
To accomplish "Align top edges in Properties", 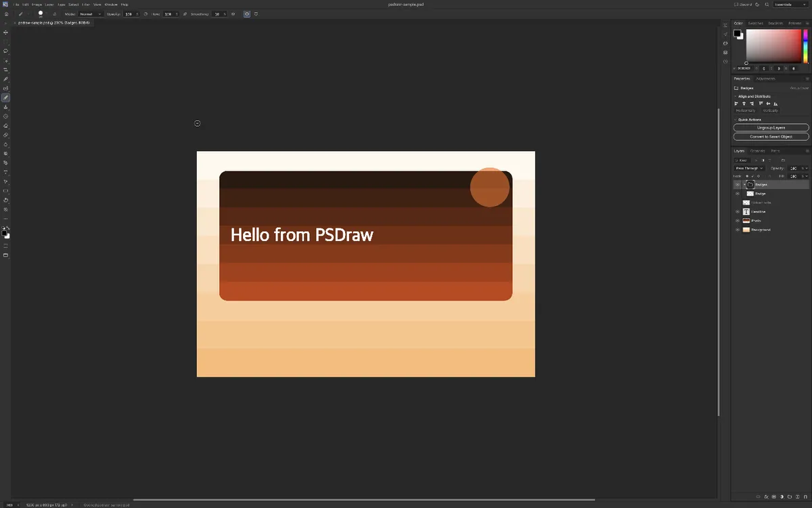I will pos(761,104).
